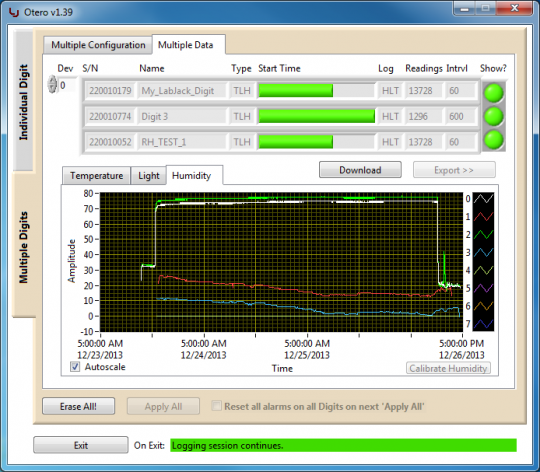
Task: Click the Erase All! button
Action: [x=79, y=406]
